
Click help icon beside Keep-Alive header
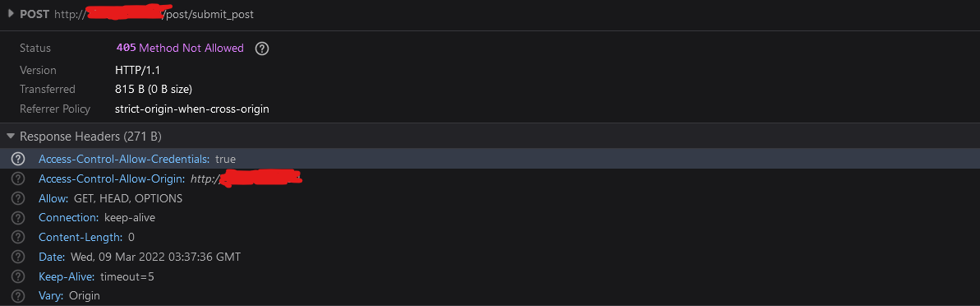18,276
